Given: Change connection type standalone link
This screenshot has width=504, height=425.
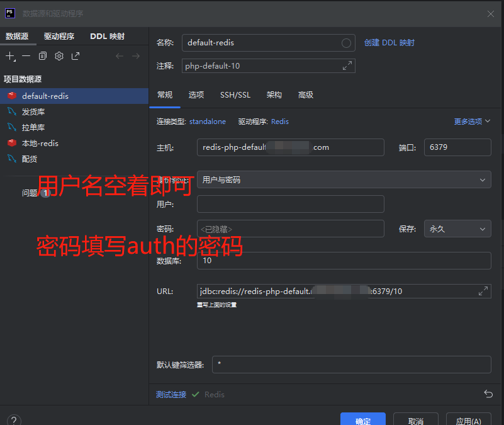Looking at the screenshot, I should click(x=208, y=122).
